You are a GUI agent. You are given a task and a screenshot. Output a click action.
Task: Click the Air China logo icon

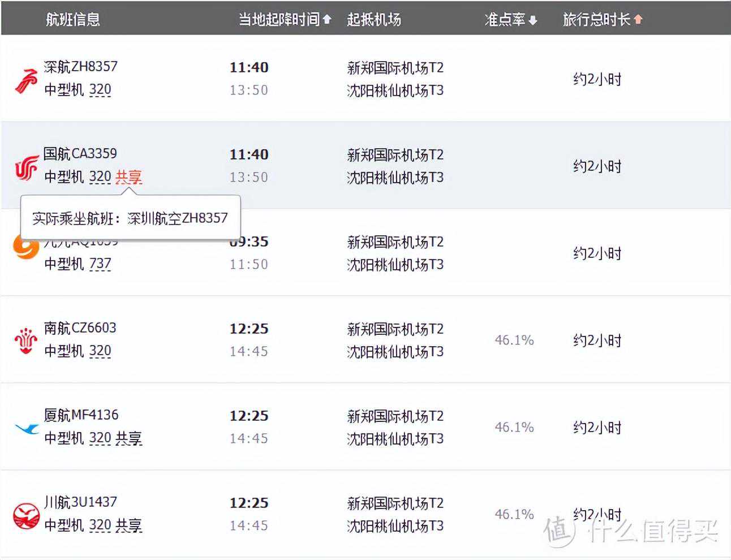click(x=25, y=167)
